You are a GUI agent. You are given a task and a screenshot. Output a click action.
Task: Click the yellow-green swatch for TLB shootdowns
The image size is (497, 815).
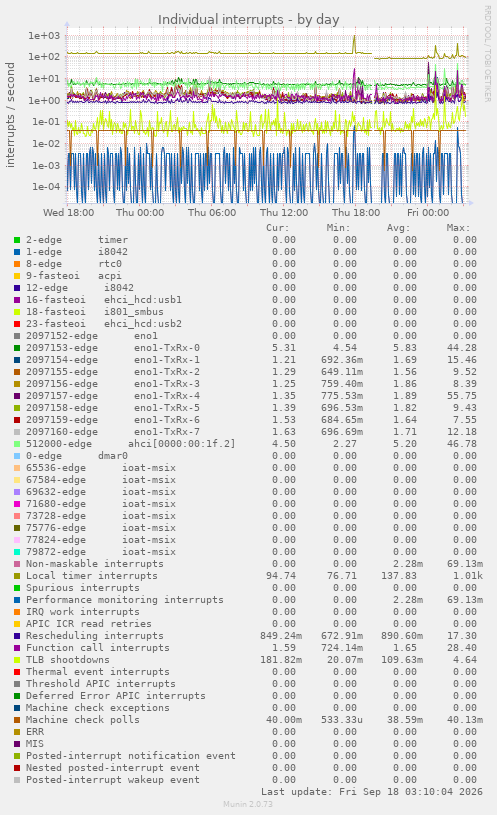pos(17,660)
